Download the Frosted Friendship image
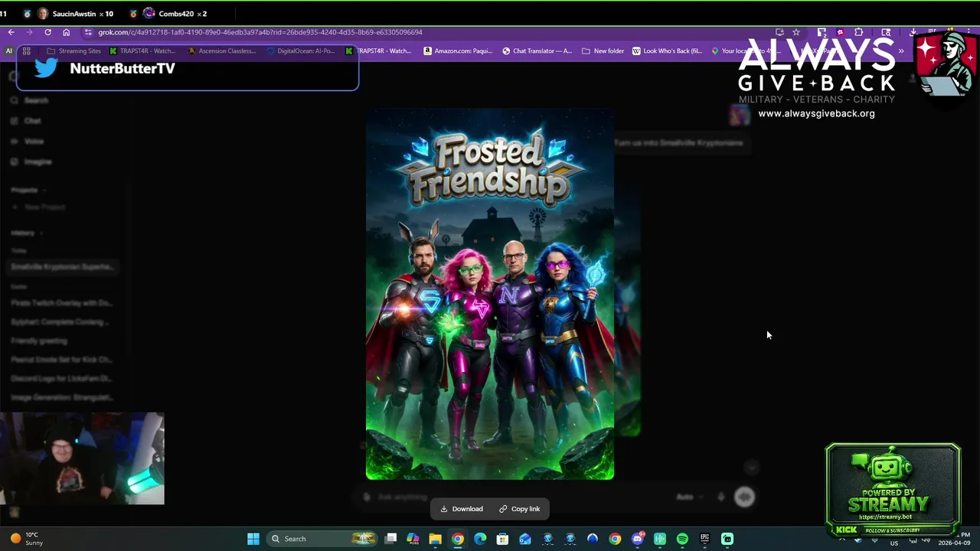This screenshot has height=551, width=980. click(x=462, y=509)
